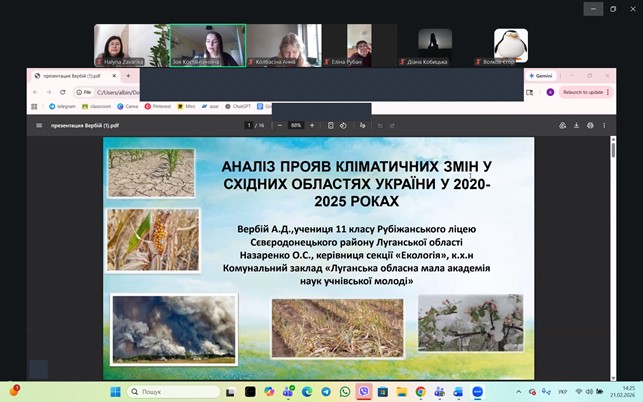The width and height of the screenshot is (643, 402).
Task: Select Halyna Zavarika's video tile
Action: tap(132, 45)
